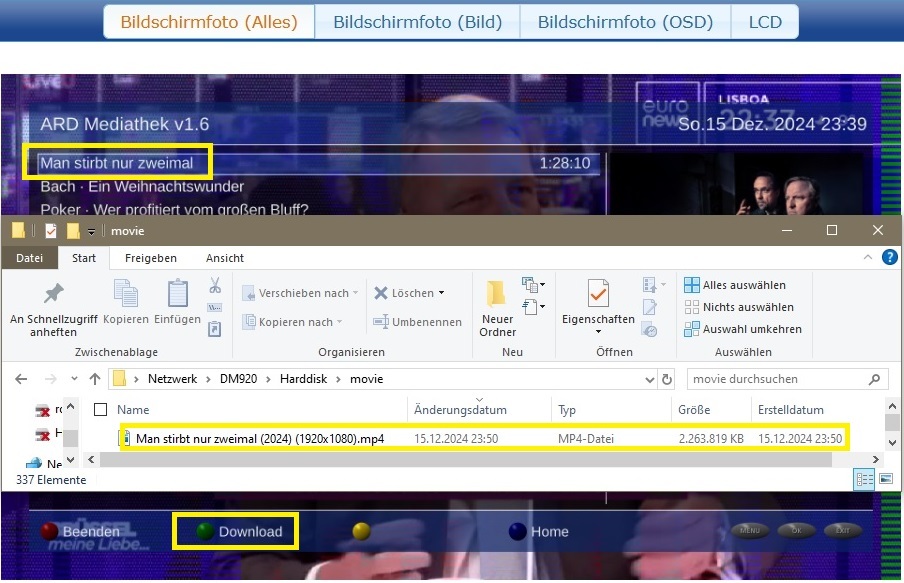904x583 pixels.
Task: Select the Bildschirmfoto (OSD) tab
Action: (626, 22)
